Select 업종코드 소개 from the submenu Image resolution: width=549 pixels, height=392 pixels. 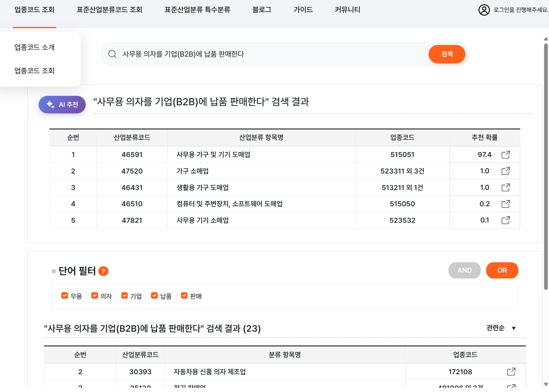coord(34,47)
